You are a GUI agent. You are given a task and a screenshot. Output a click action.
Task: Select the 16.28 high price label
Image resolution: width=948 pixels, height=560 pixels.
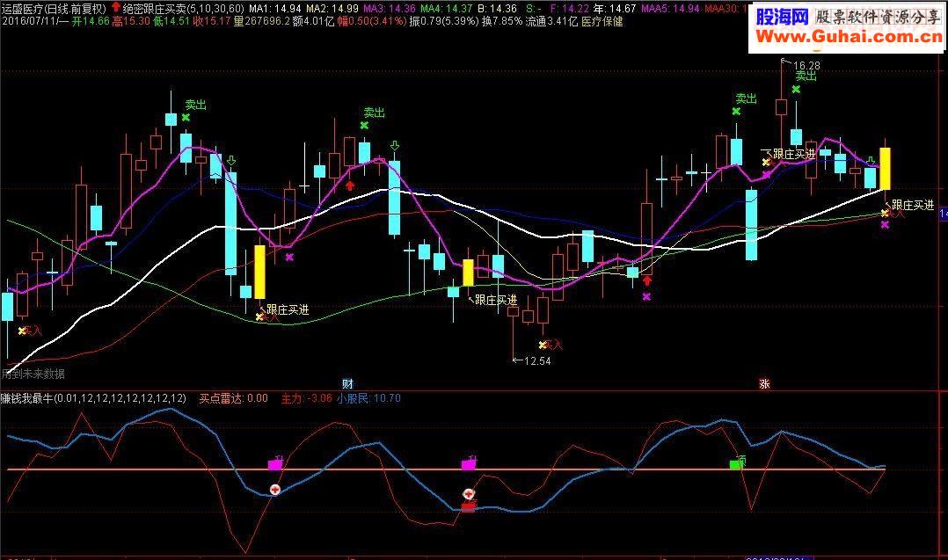tap(806, 65)
